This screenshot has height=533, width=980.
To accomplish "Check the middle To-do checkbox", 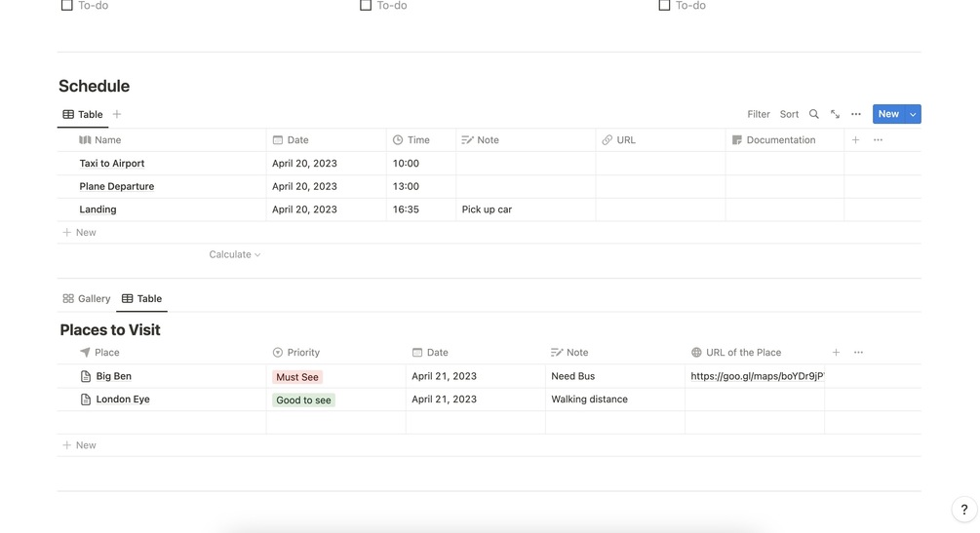I will click(x=366, y=6).
